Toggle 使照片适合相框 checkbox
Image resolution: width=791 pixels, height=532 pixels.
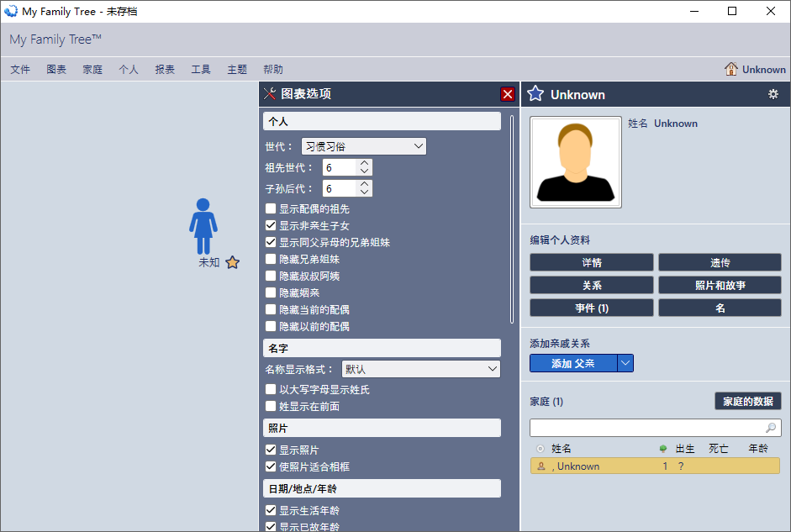(271, 466)
